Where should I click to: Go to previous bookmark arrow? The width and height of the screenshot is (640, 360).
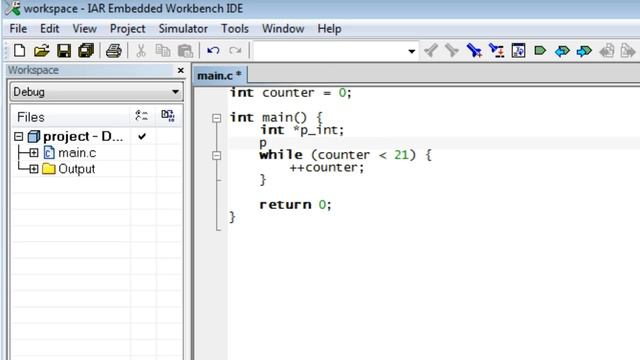(562, 51)
